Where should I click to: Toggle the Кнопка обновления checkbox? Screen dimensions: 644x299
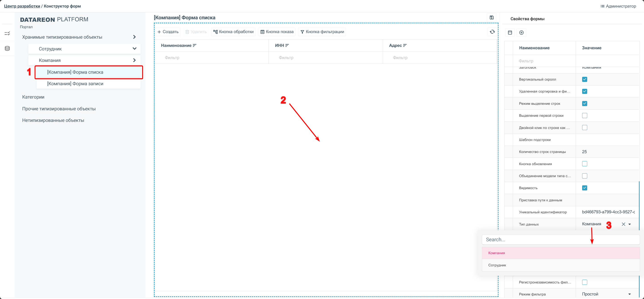585,164
